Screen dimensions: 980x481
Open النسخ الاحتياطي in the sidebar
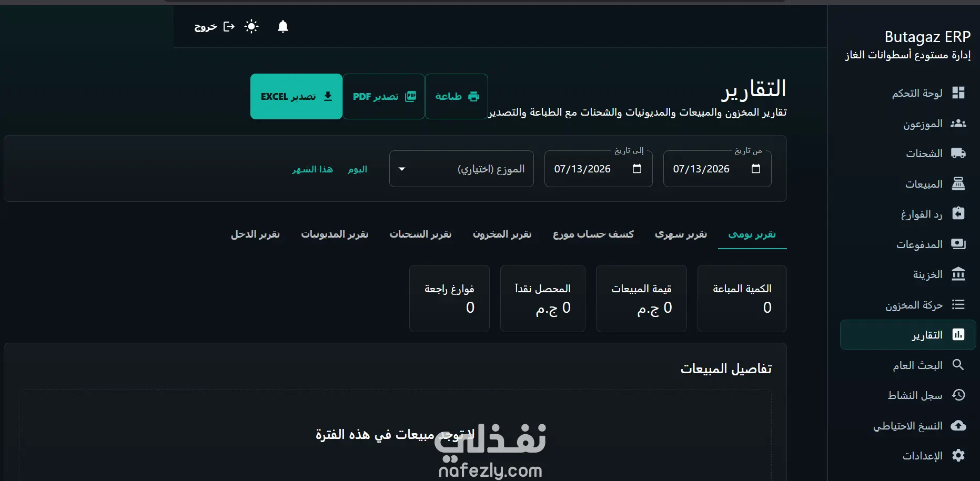pos(908,426)
